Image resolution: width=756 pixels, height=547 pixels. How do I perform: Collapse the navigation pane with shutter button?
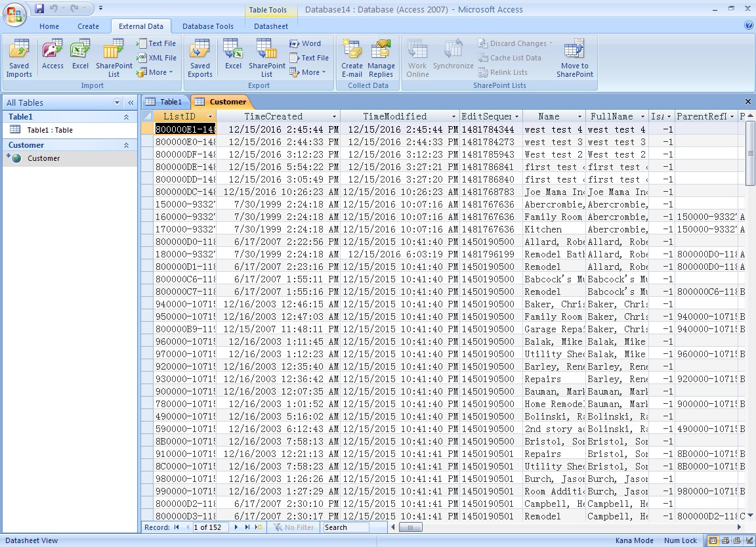pyautogui.click(x=131, y=102)
